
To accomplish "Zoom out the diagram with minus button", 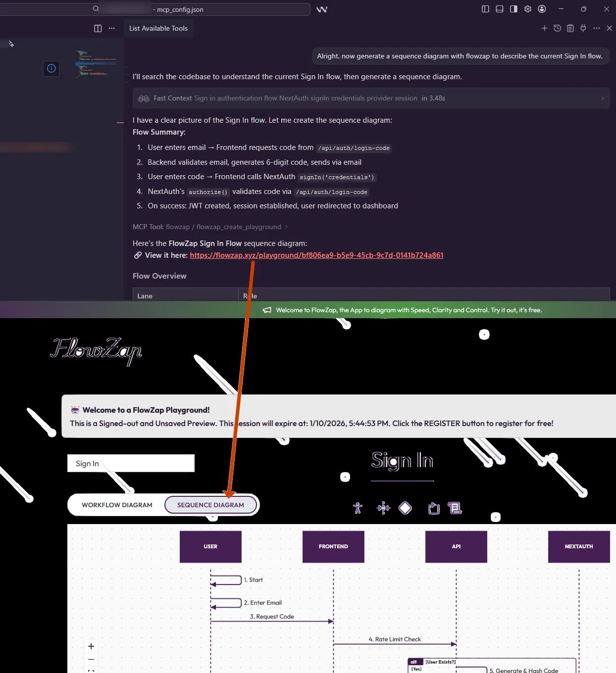I will click(91, 659).
